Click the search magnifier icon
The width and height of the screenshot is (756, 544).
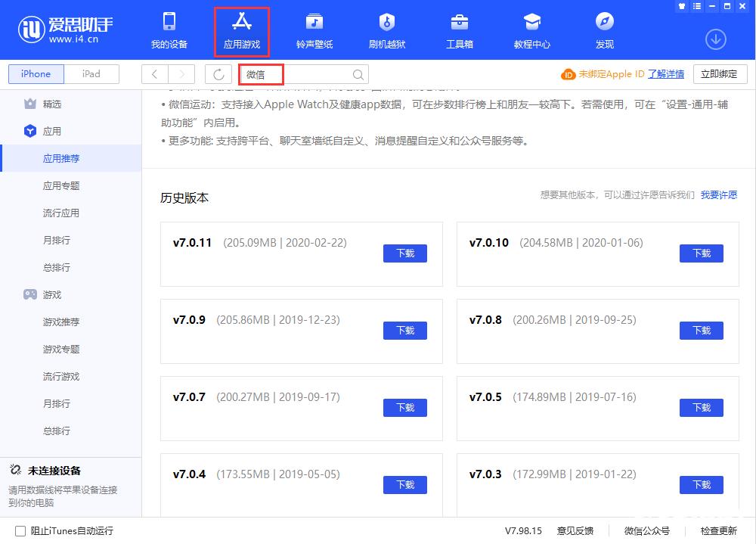tap(358, 75)
